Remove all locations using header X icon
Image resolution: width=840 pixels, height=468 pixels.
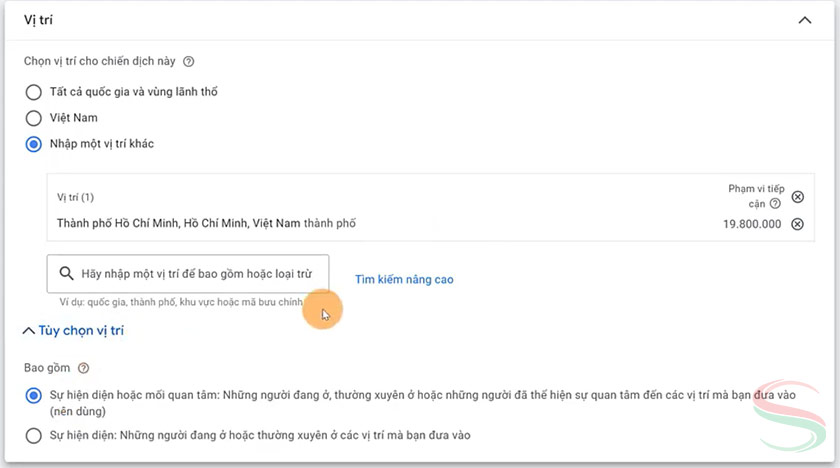[x=797, y=197]
